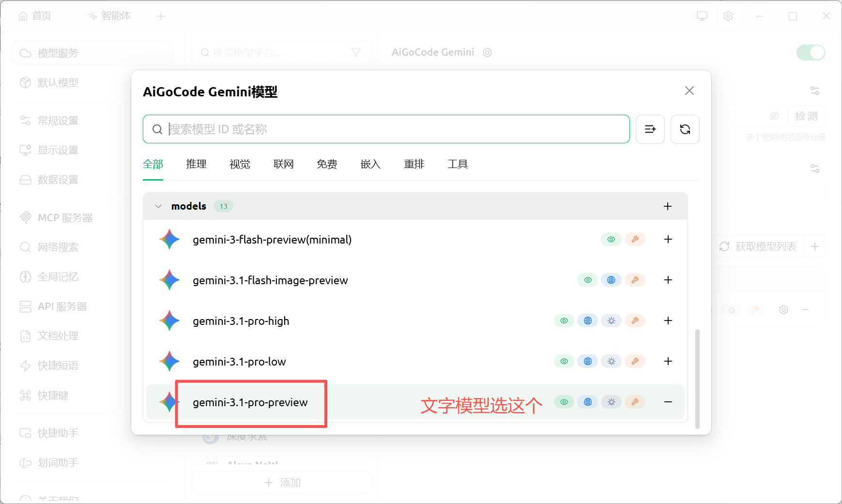Screen dimensions: 842x504
Task: Open settings gear beside AiGoCode Gemini title
Action: (x=488, y=52)
